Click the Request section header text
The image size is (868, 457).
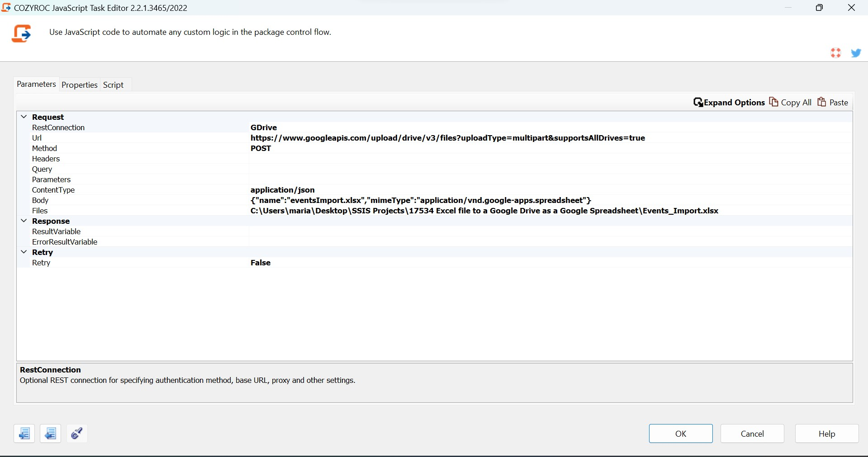click(x=48, y=117)
